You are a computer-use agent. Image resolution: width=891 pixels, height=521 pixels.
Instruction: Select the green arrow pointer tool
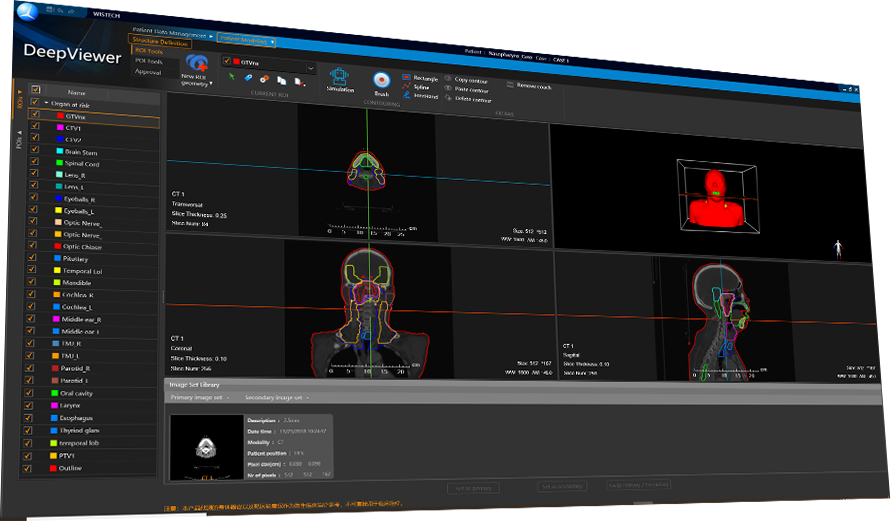pos(231,76)
